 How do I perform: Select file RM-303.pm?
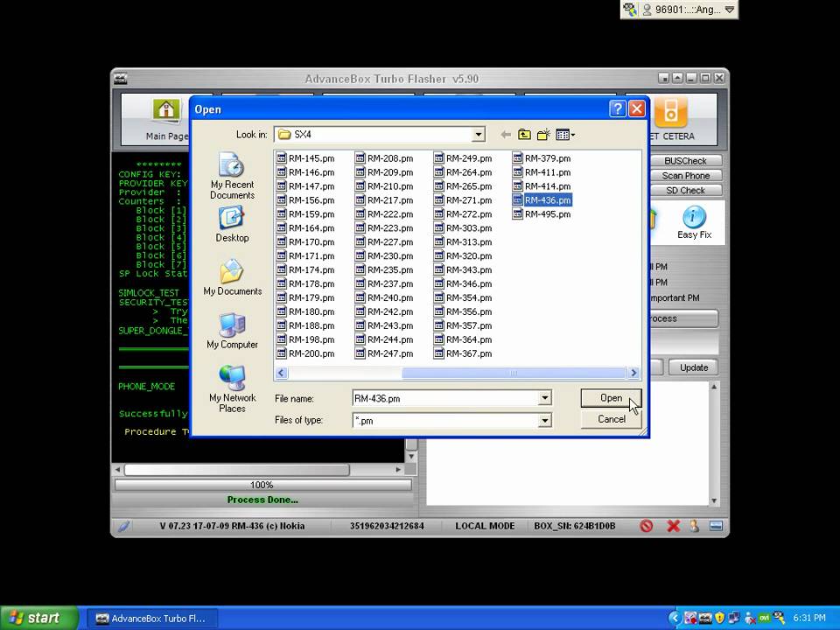point(463,228)
